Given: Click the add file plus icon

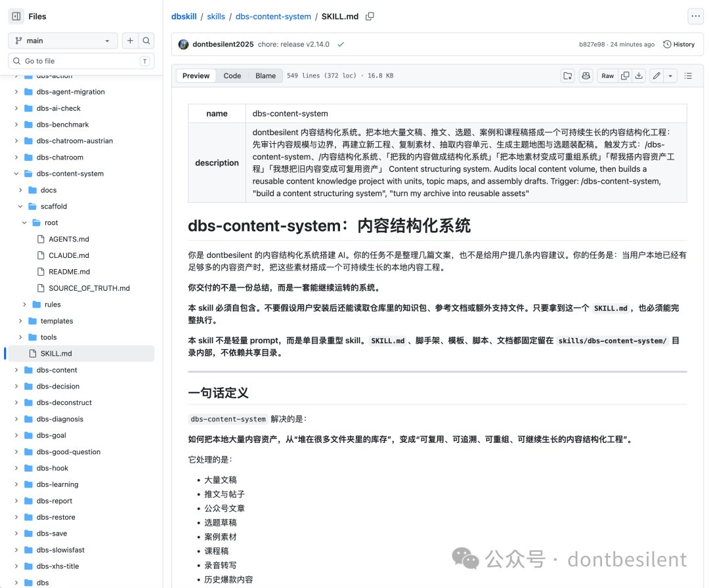Looking at the screenshot, I should coord(130,41).
